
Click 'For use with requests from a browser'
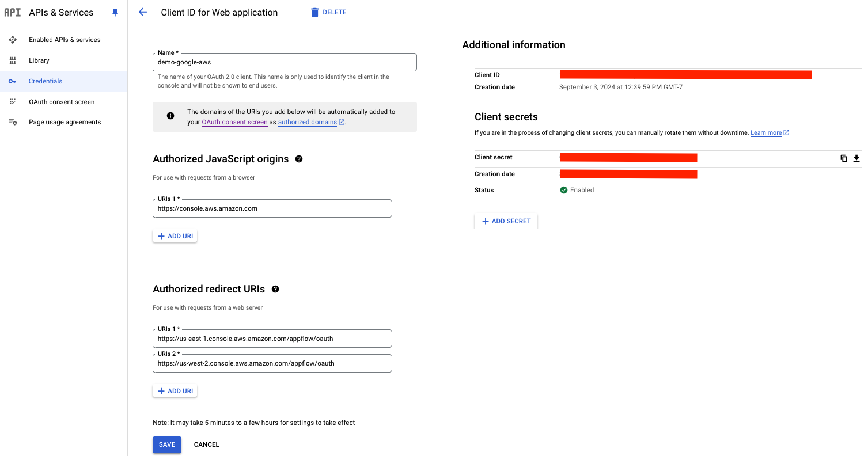point(204,177)
